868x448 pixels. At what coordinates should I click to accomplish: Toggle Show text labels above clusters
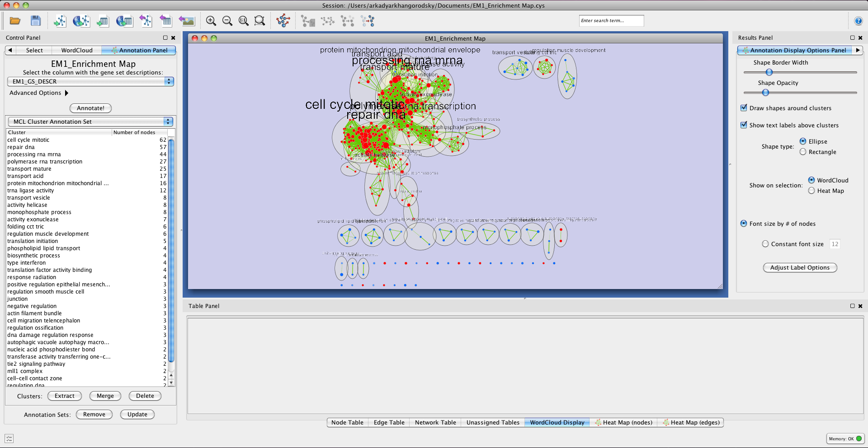point(744,125)
